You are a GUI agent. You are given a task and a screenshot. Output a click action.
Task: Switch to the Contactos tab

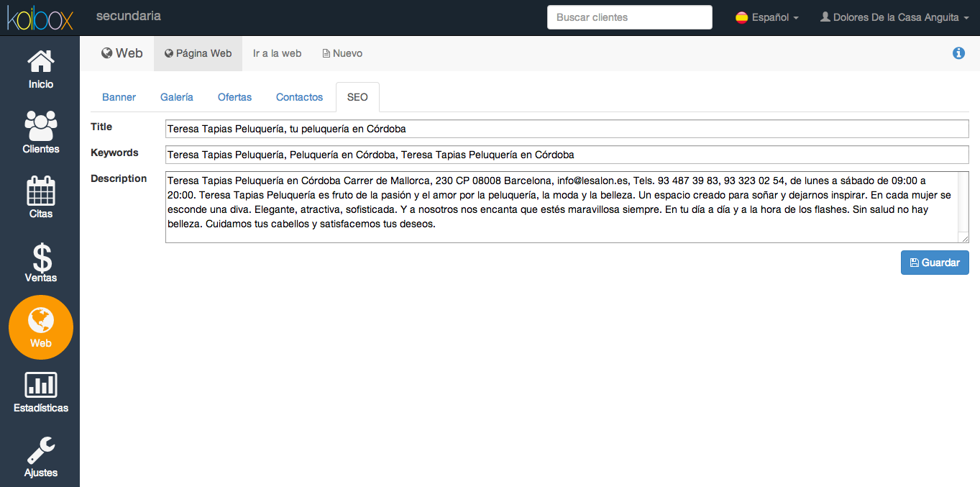(x=300, y=97)
